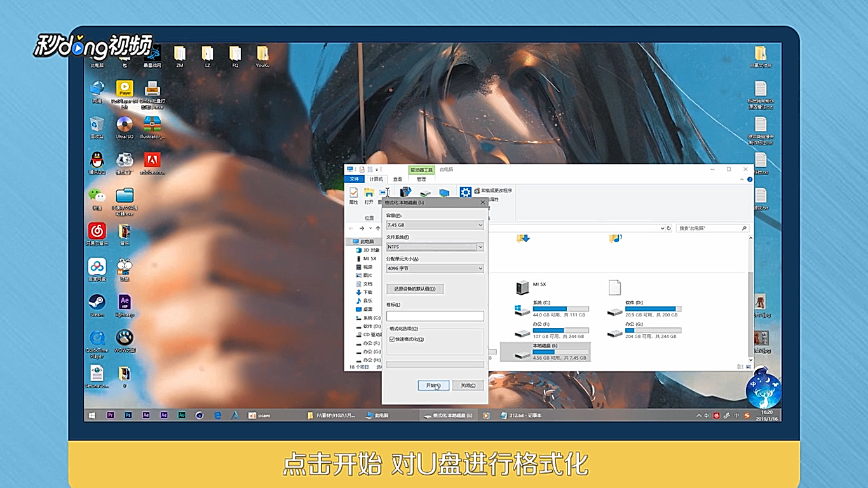Screen dimensions: 868x488
Task: Select 桌面 in the navigation tree
Action: pos(364,309)
